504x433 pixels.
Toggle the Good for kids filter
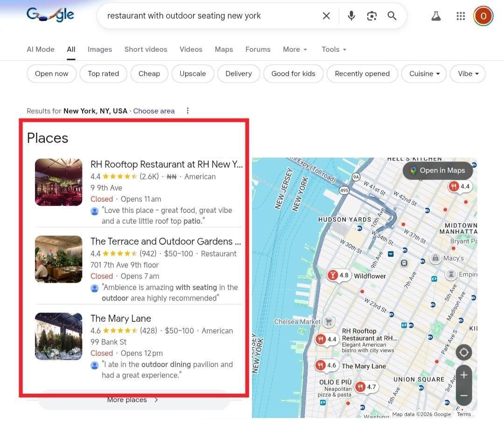[x=293, y=74]
